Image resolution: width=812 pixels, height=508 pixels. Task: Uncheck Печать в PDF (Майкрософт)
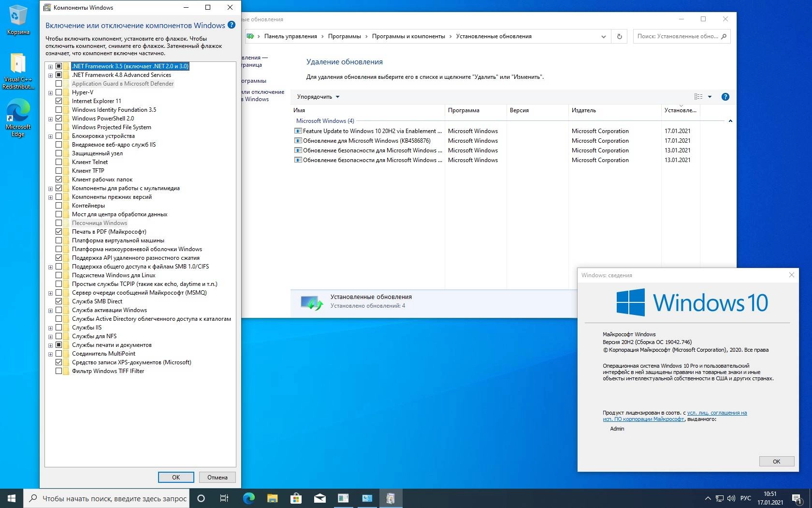coord(59,232)
